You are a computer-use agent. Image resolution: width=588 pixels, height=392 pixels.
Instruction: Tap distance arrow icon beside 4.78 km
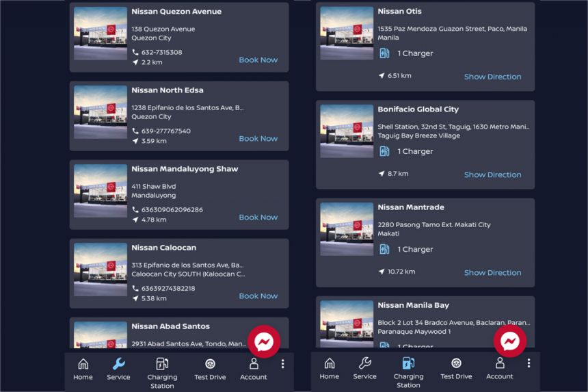pyautogui.click(x=135, y=220)
